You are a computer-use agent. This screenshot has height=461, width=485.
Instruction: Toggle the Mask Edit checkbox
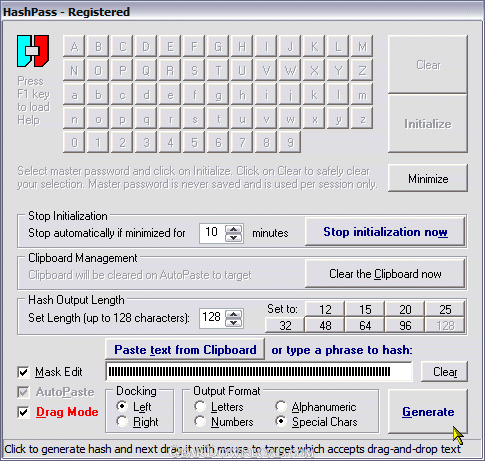point(23,372)
